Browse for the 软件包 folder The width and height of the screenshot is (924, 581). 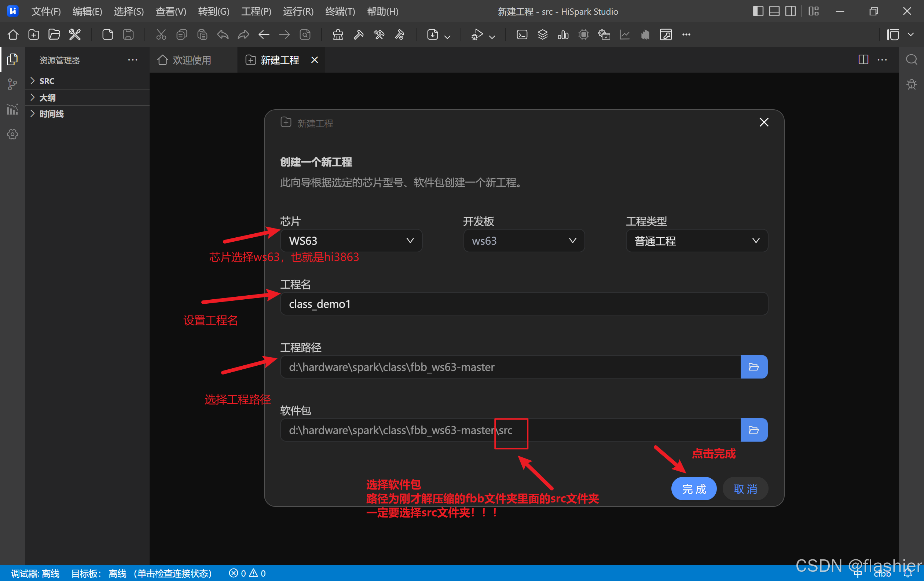(753, 430)
